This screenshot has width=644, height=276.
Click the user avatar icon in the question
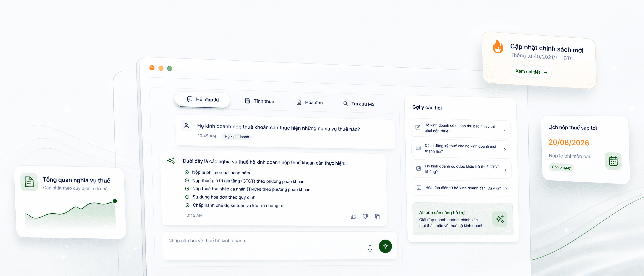(x=186, y=126)
